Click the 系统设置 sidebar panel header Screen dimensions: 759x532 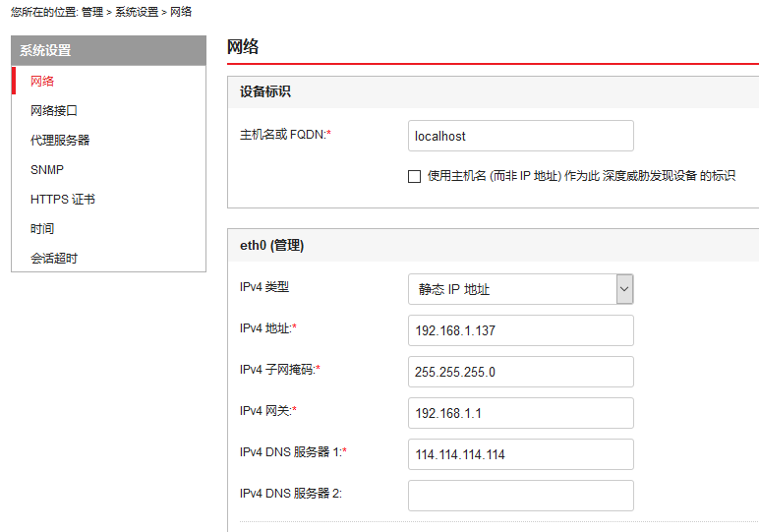[108, 50]
